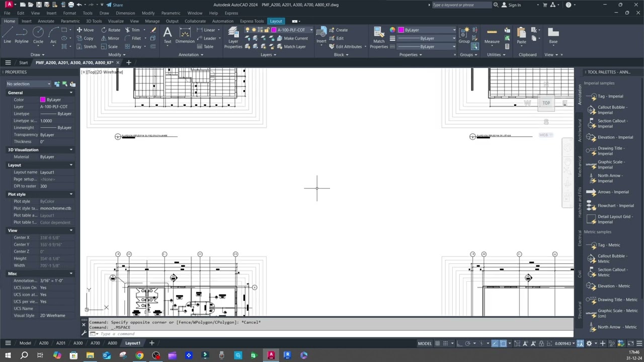Select the Copy command in Modify

pos(85,38)
